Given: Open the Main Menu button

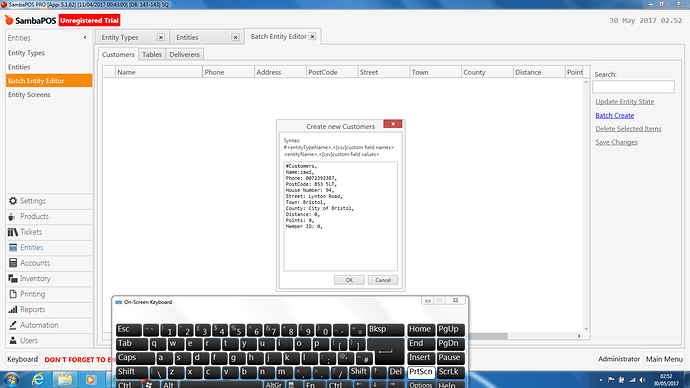Looking at the screenshot, I should pyautogui.click(x=664, y=359).
